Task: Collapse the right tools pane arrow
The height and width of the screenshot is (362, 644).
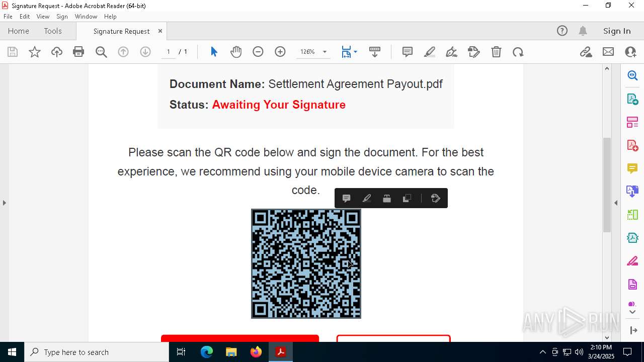Action: (x=616, y=203)
